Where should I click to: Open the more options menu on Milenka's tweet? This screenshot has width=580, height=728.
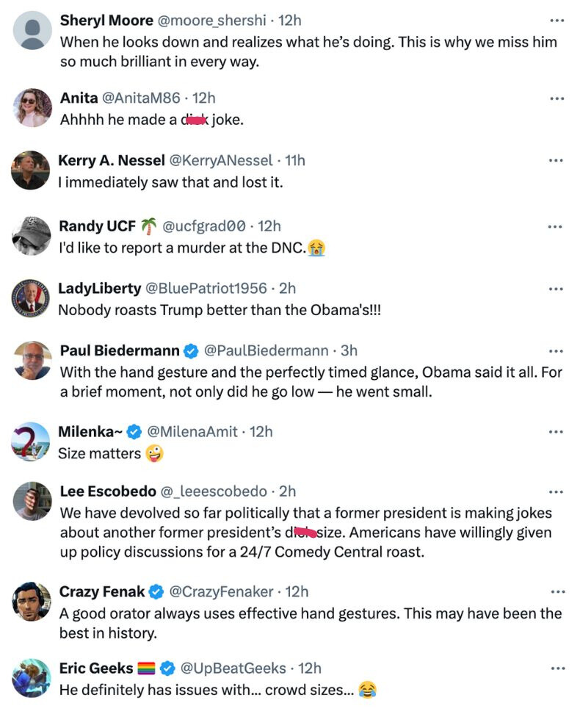tap(556, 431)
